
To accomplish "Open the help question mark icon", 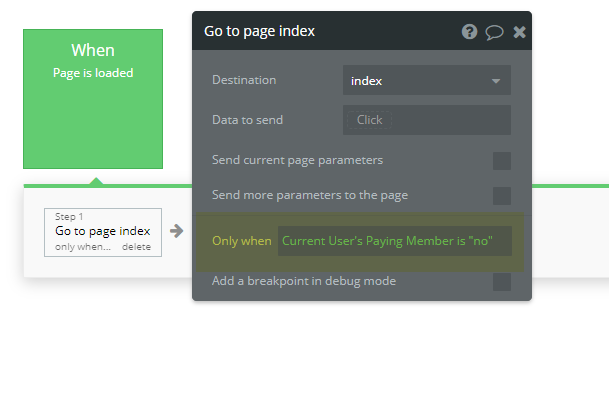I will [469, 31].
